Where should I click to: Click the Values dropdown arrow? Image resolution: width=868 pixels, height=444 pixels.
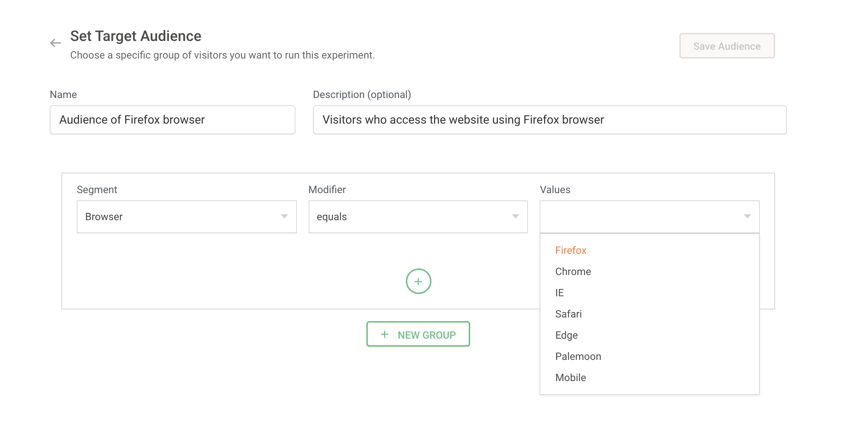747,217
